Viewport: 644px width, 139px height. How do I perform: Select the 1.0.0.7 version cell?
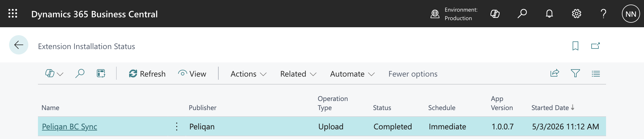pos(502,127)
